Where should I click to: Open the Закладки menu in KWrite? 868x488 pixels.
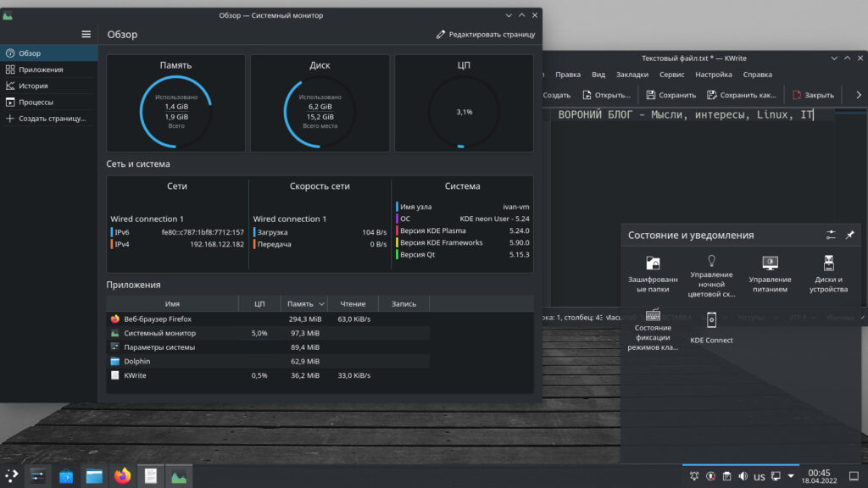coord(632,75)
